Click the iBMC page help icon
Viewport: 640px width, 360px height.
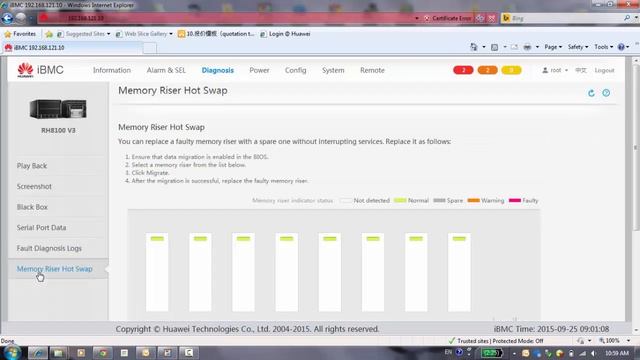[606, 93]
